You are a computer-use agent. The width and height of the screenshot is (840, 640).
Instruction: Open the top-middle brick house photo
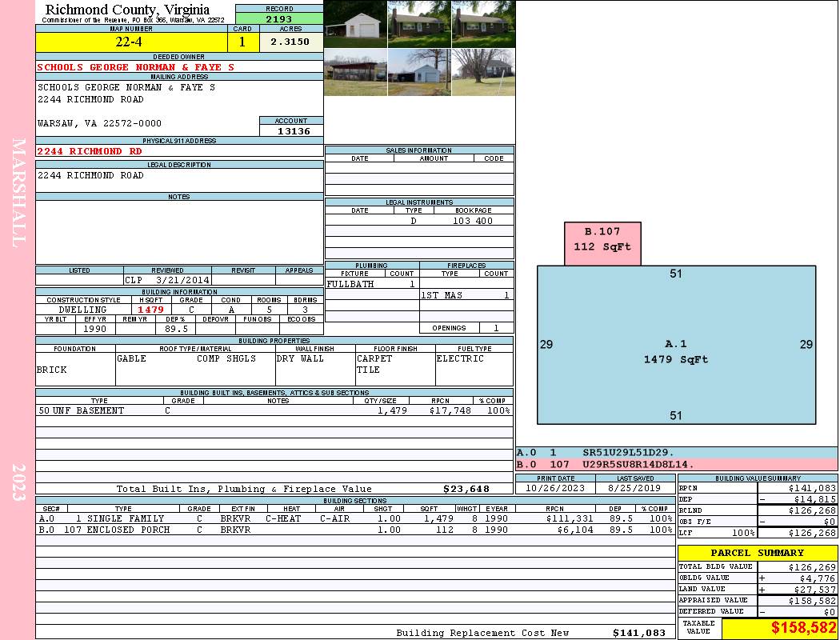pyautogui.click(x=419, y=24)
